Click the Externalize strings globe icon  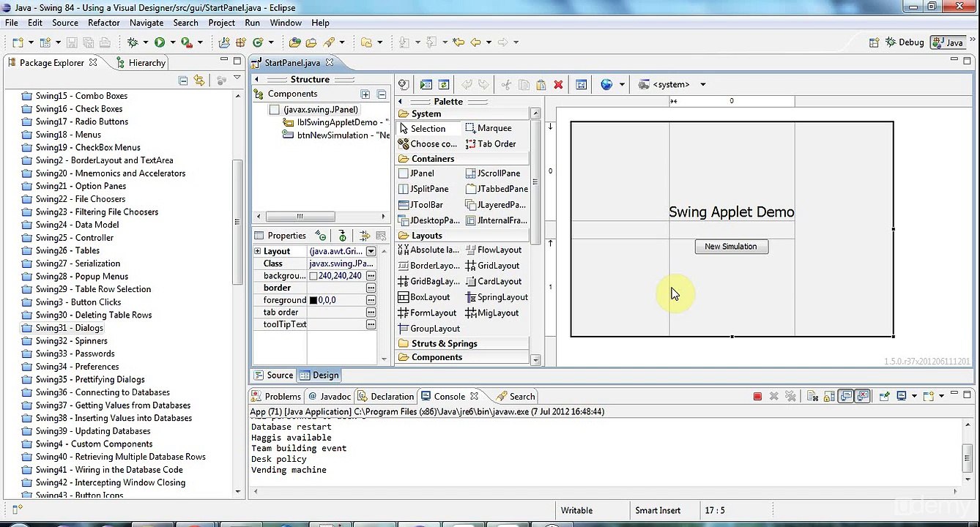click(x=606, y=85)
